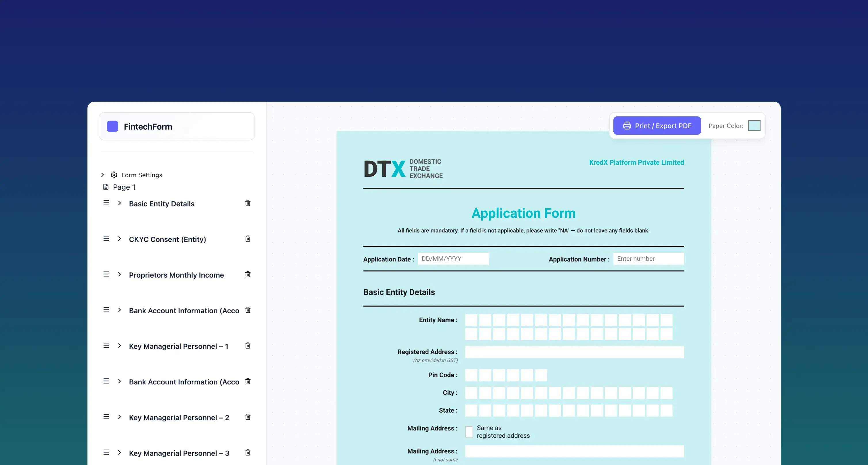Delete the CKYC Consent (Entity) section
Screen dimensions: 868x465
pyautogui.click(x=248, y=238)
